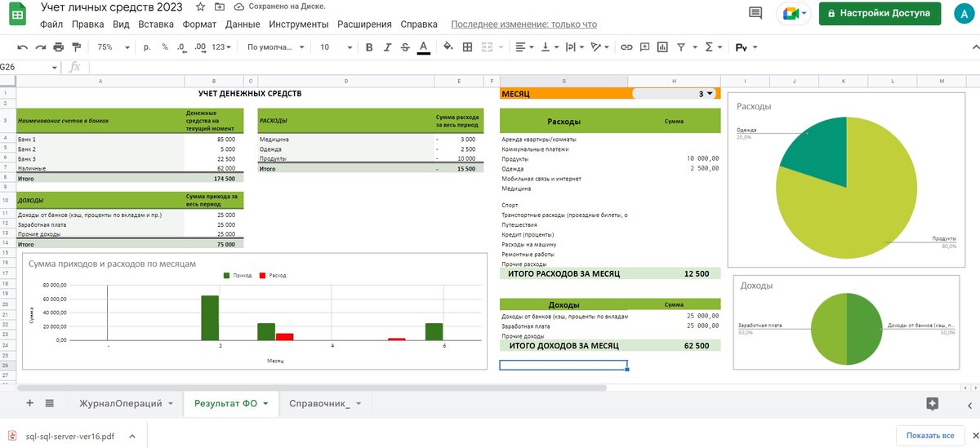The width and height of the screenshot is (980, 448).
Task: Open the Данные menu
Action: tap(243, 24)
